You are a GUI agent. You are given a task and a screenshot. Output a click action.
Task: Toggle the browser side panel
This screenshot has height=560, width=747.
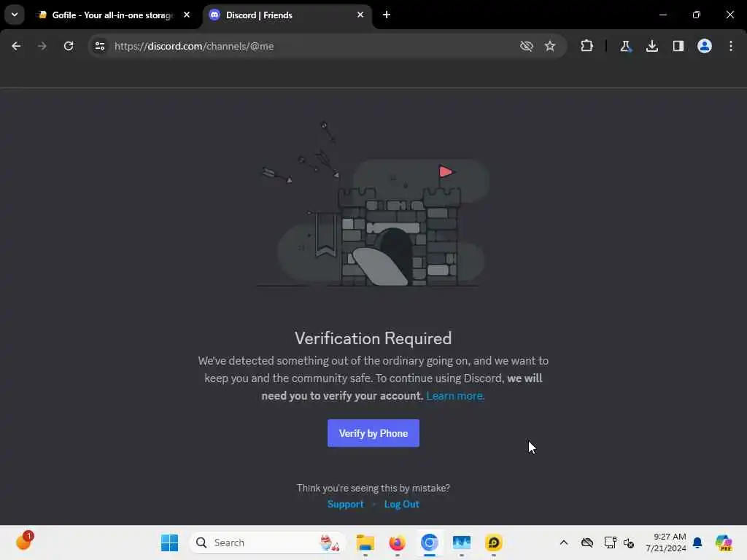678,46
